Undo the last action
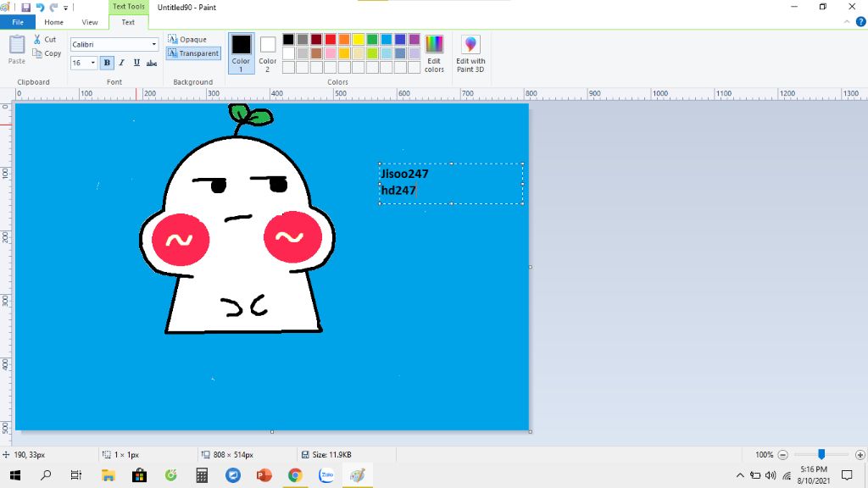Screen dimensions: 868x488 40,7
